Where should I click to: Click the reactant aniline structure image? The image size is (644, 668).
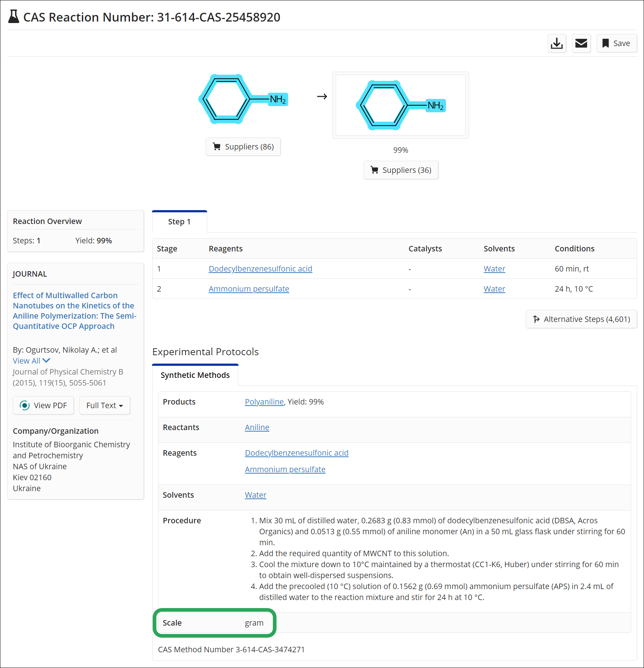click(243, 99)
